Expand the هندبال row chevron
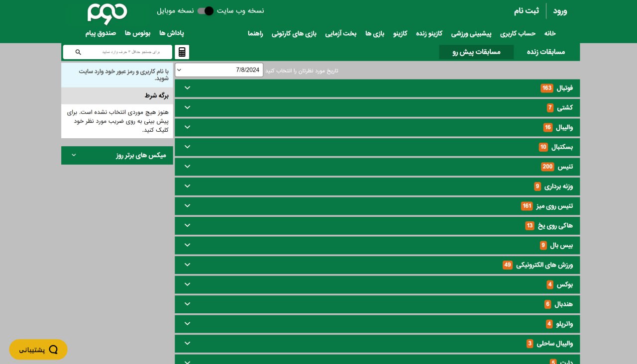Viewport: 637px width, 364px height. click(x=188, y=304)
